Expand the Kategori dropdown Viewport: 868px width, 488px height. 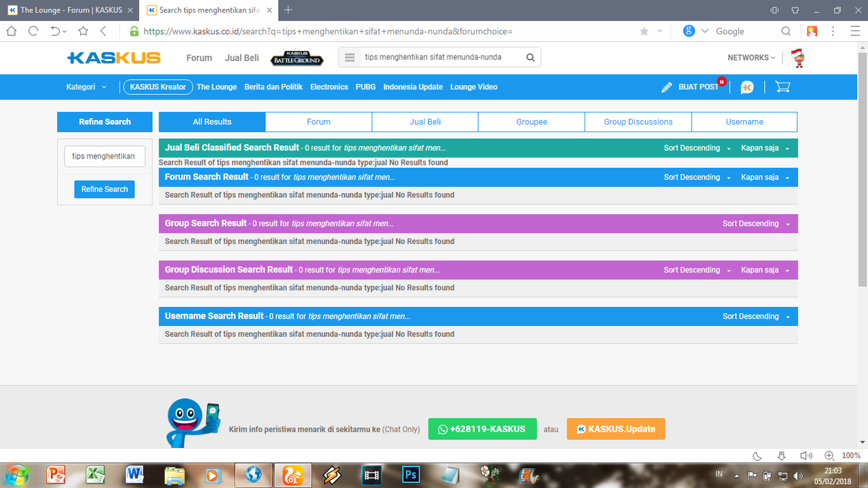point(86,87)
